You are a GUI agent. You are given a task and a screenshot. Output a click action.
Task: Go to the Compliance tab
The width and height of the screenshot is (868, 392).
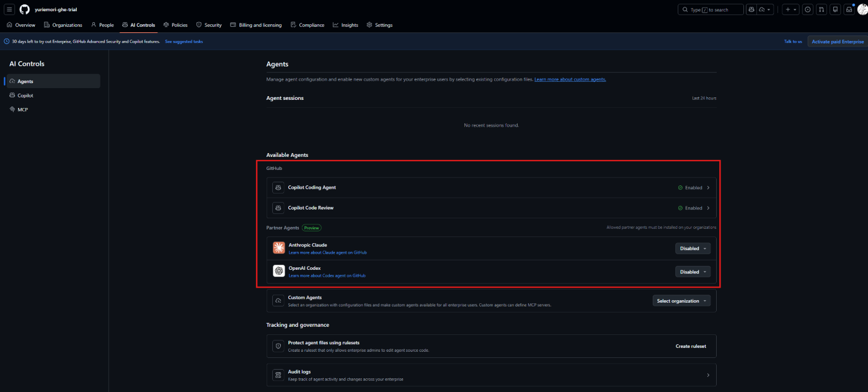coord(307,25)
